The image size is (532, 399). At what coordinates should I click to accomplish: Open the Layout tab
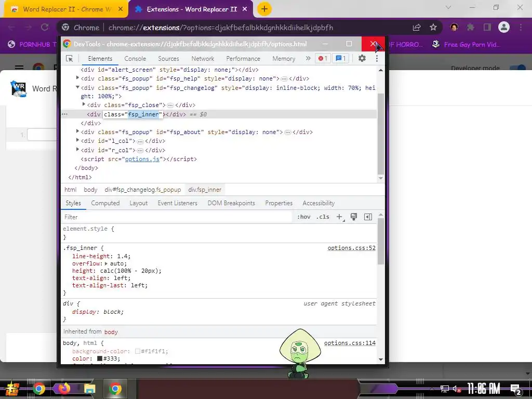pyautogui.click(x=138, y=203)
